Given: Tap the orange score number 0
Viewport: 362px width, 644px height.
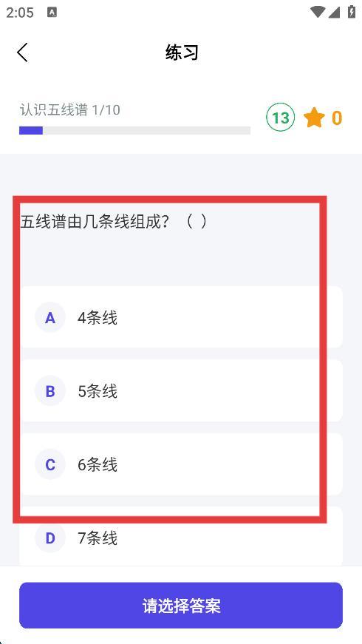Looking at the screenshot, I should [337, 118].
